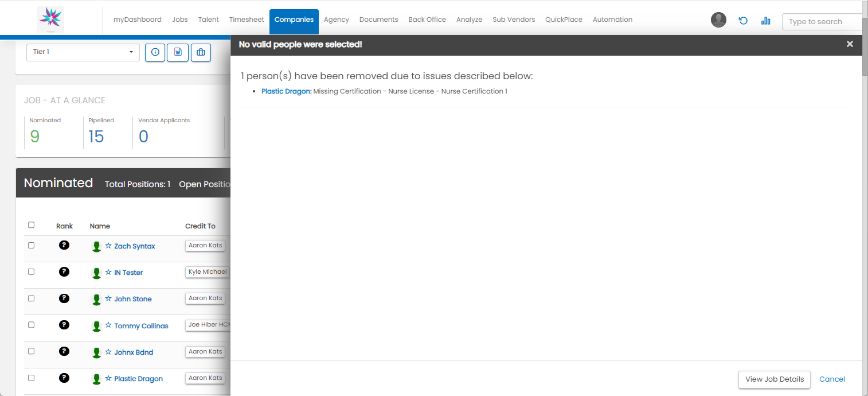Click the company logo in header

pyautogui.click(x=51, y=20)
